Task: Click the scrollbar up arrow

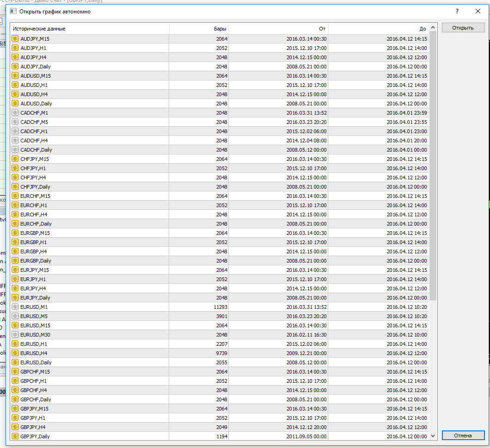Action: (433, 28)
